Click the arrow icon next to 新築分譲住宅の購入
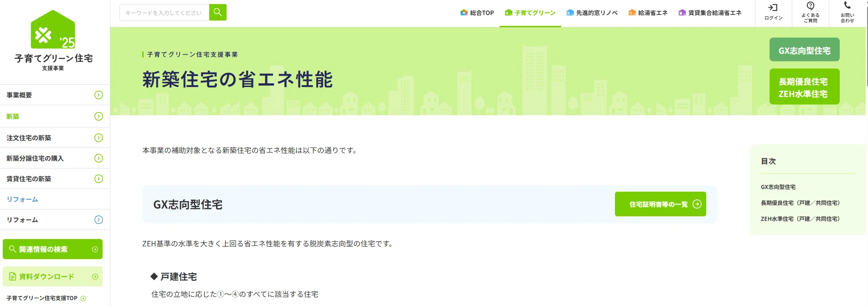868x306 pixels. click(x=98, y=158)
